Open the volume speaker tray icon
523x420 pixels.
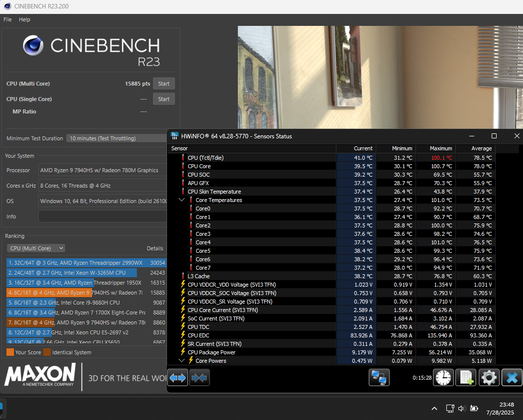(462, 409)
